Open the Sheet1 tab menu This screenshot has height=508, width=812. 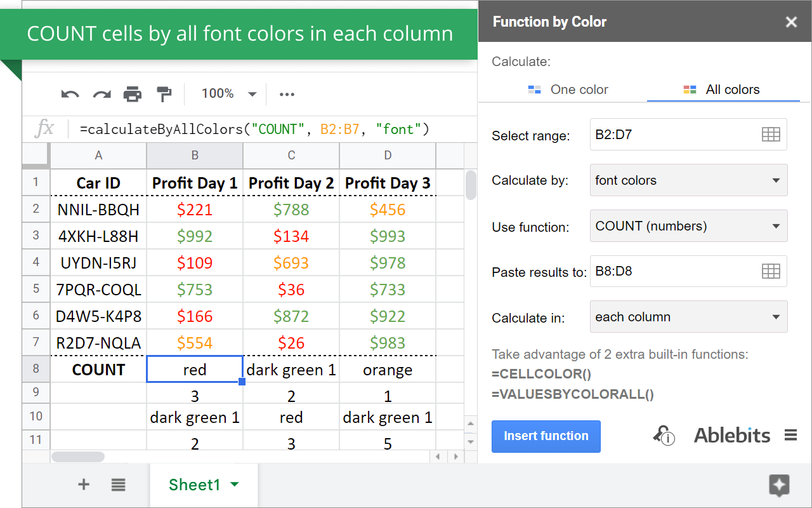(235, 485)
